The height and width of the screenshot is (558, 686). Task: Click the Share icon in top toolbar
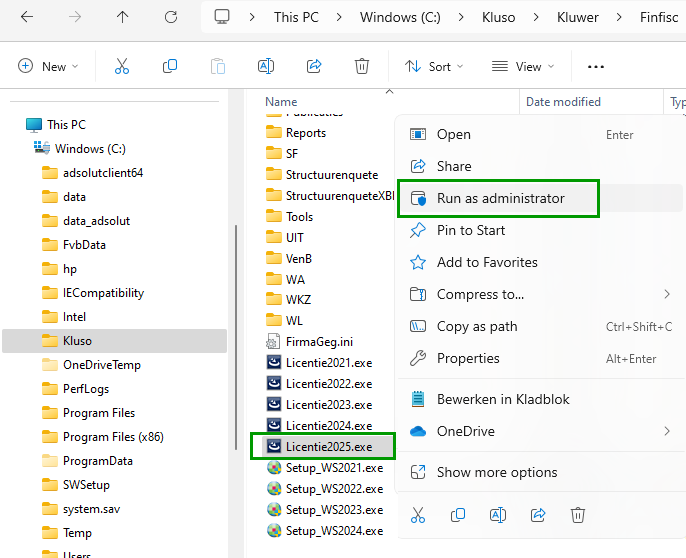point(314,66)
